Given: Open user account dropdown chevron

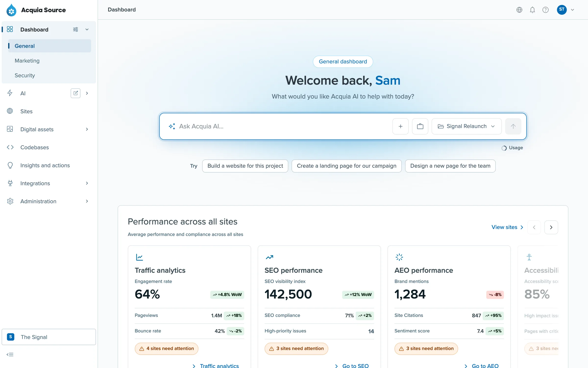Looking at the screenshot, I should click(573, 10).
